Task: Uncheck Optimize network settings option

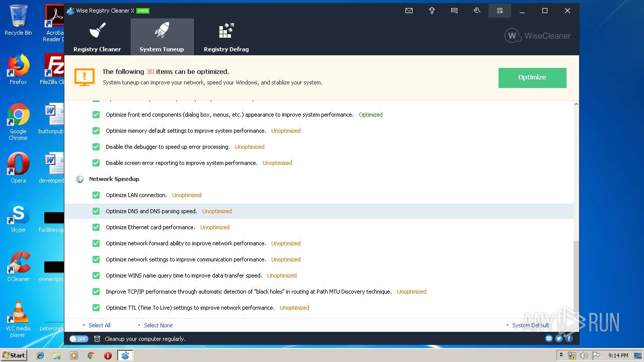Action: [x=96, y=259]
